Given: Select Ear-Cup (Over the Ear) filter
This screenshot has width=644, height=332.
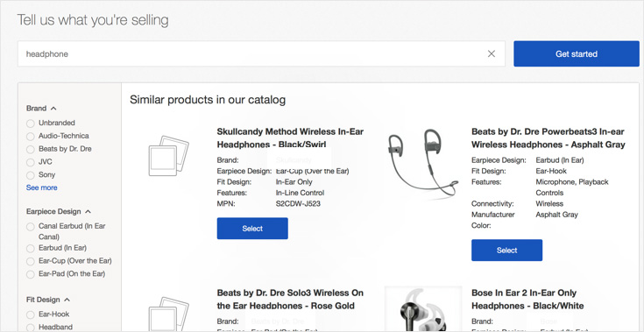Looking at the screenshot, I should pos(30,261).
